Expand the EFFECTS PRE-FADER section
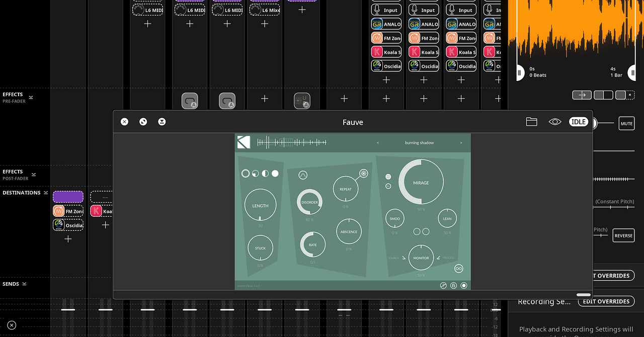Screen dimensions: 644x337 tap(31, 97)
